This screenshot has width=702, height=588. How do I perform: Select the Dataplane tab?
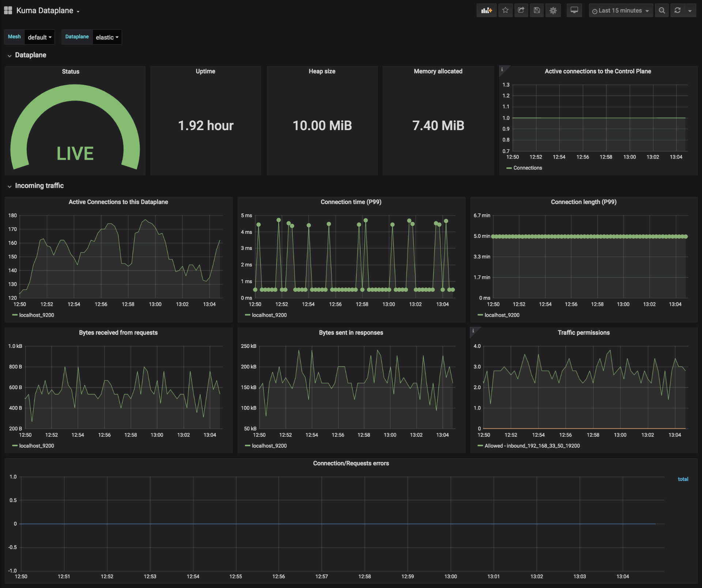tap(76, 37)
